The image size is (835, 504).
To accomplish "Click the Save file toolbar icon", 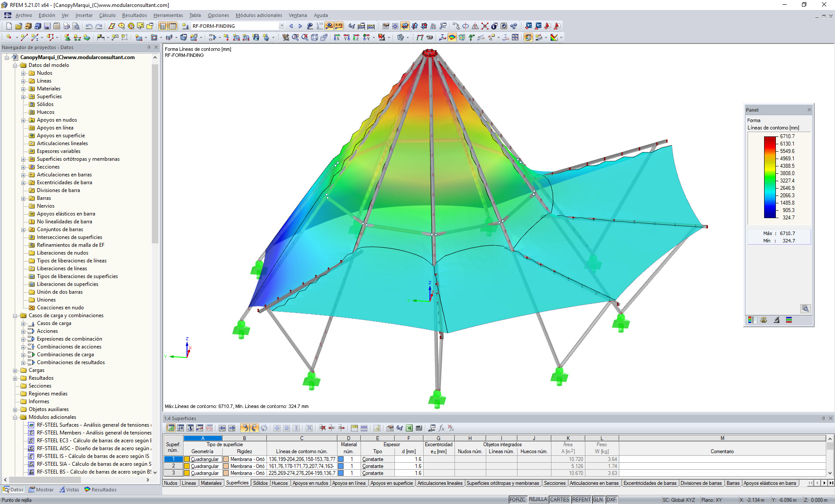I will (x=47, y=26).
